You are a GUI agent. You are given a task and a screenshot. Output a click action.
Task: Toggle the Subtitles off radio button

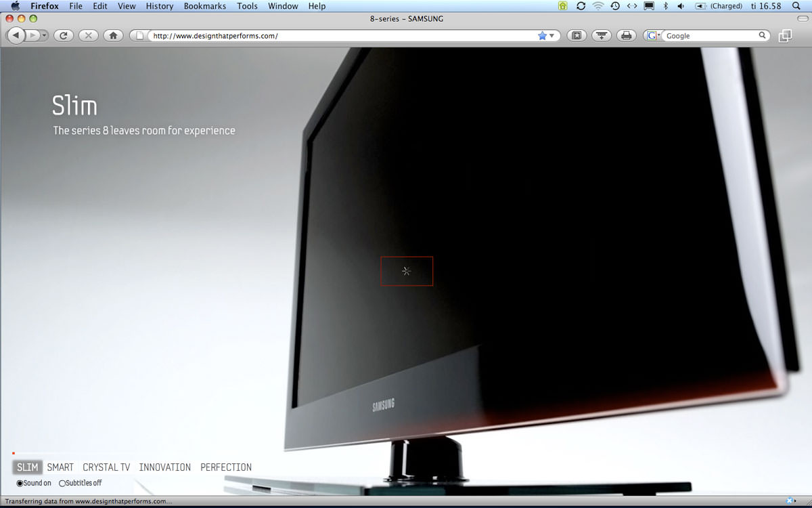click(62, 484)
